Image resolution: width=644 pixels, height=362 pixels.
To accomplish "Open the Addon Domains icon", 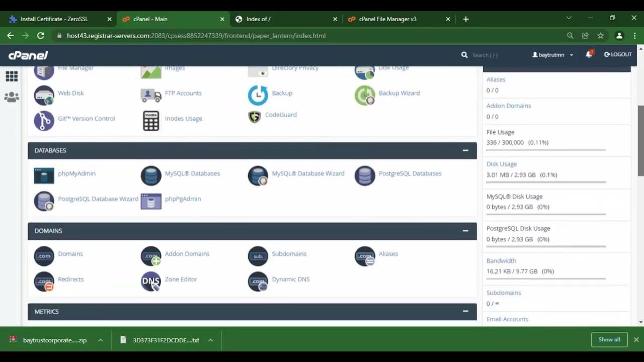I will (151, 256).
